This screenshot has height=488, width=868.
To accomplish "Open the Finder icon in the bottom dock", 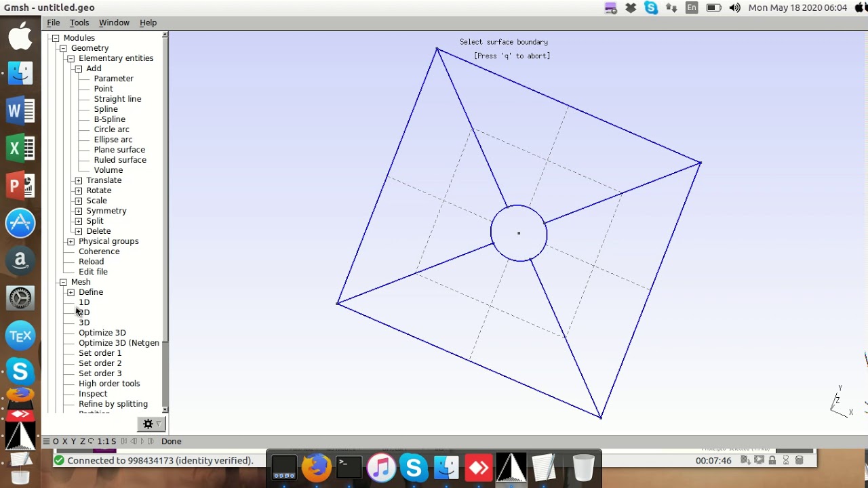I will 446,467.
